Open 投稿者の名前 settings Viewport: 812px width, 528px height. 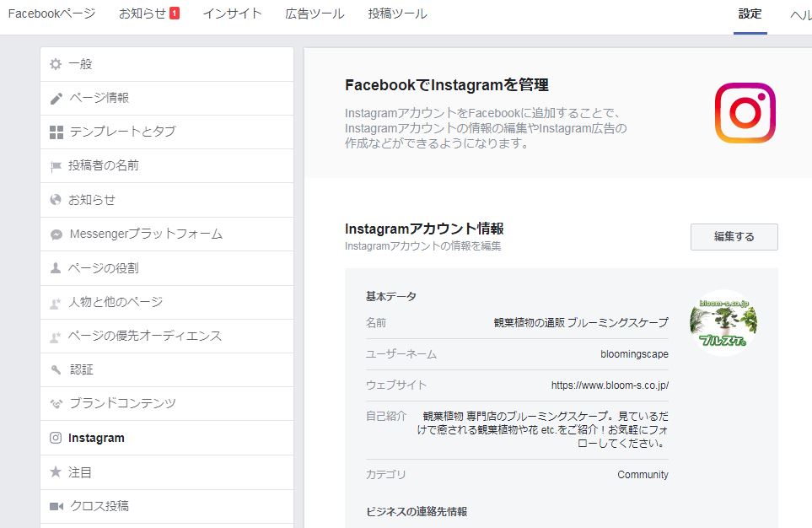click(x=167, y=166)
